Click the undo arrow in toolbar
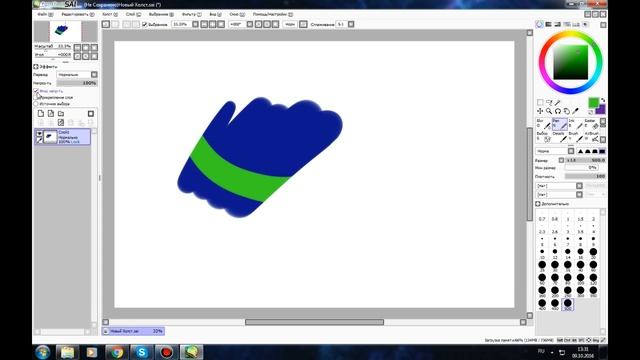Image resolution: width=640 pixels, height=360 pixels. coord(106,24)
